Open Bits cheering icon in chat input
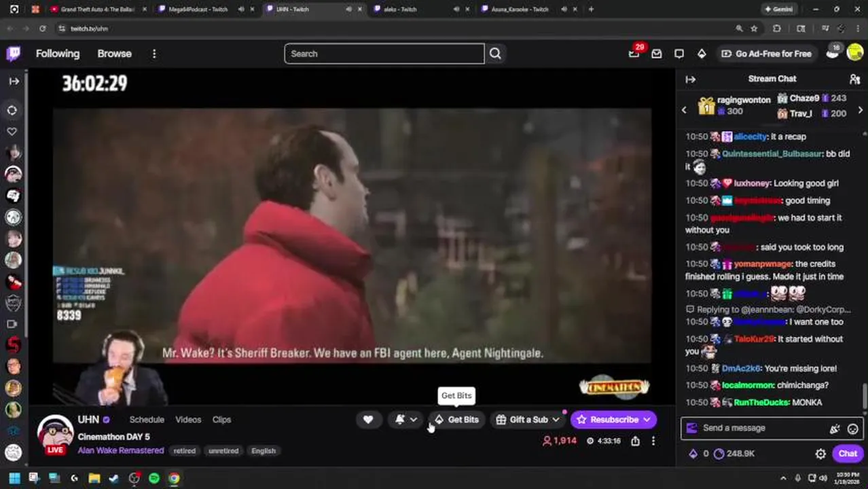Screen dimensions: 868x489 coord(835,429)
